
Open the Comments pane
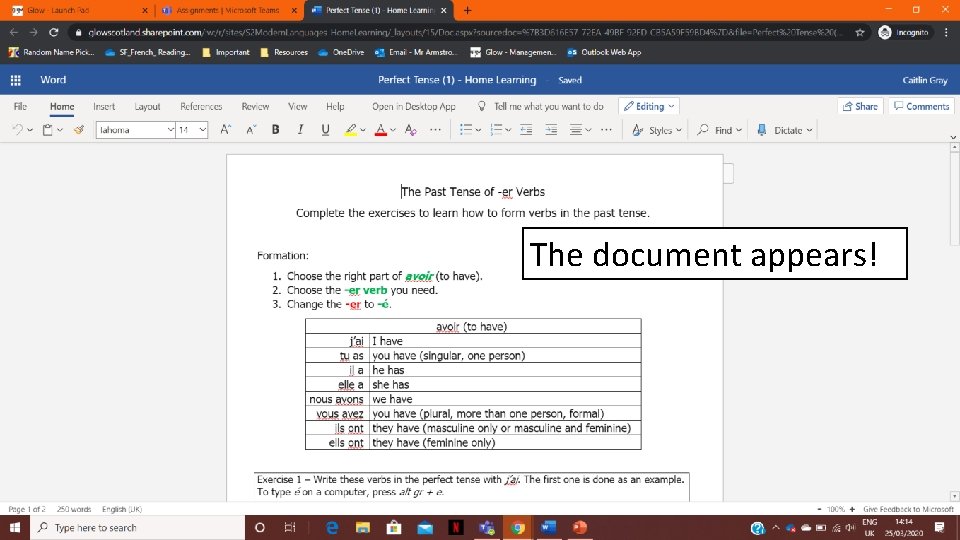(921, 107)
